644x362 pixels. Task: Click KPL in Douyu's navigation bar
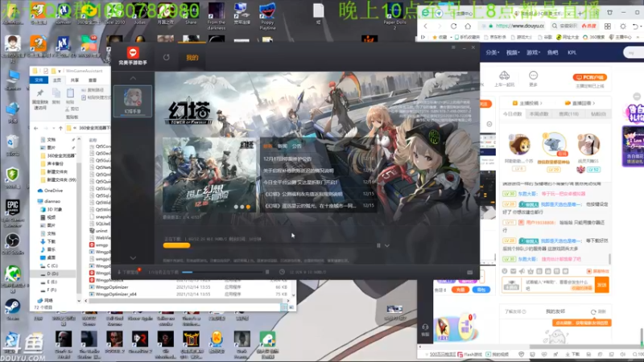(572, 52)
